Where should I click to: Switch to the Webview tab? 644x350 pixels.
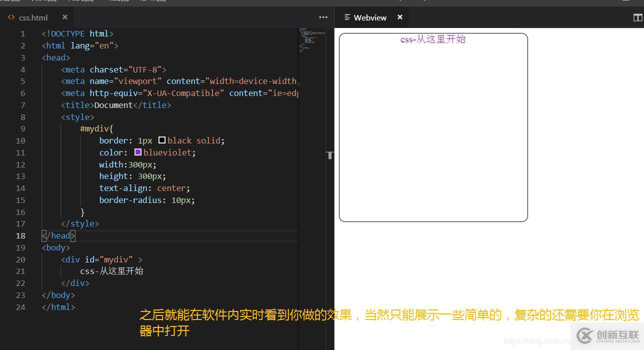click(x=370, y=17)
